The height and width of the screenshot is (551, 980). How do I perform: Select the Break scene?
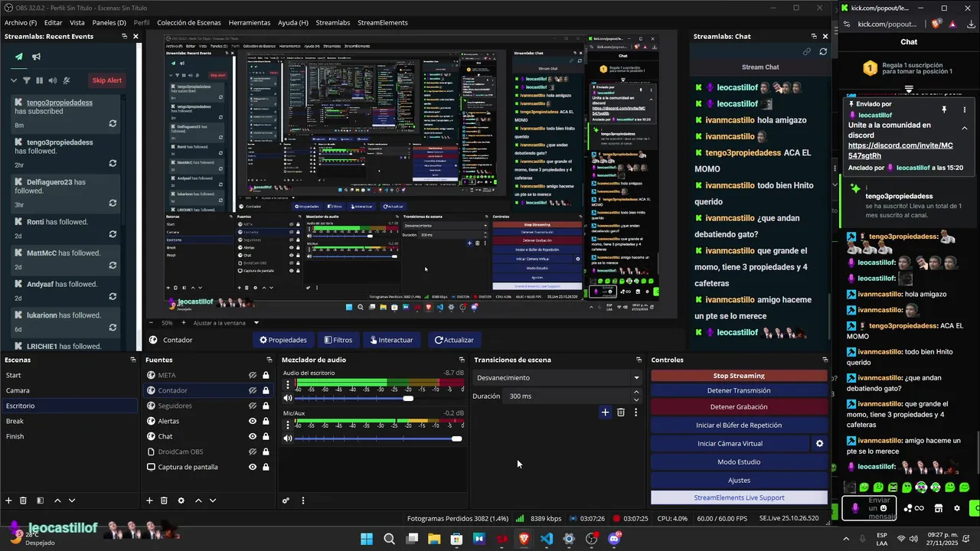point(69,421)
